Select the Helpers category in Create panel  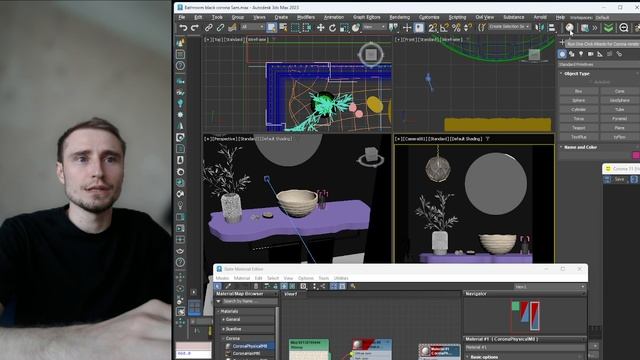pyautogui.click(x=600, y=54)
